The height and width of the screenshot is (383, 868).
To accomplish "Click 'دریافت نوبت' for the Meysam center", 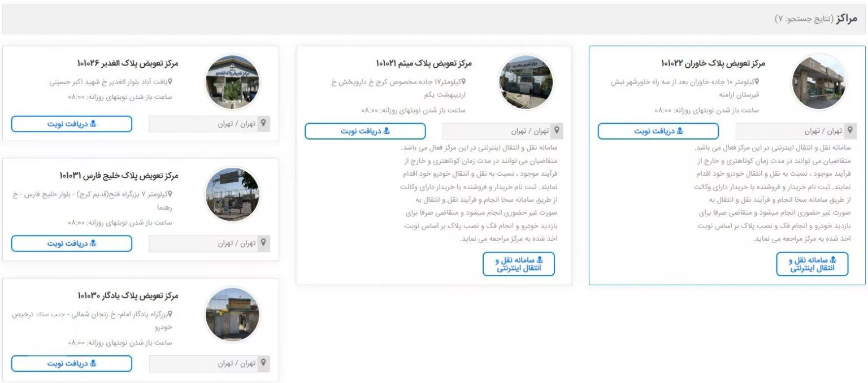I will click(x=365, y=131).
